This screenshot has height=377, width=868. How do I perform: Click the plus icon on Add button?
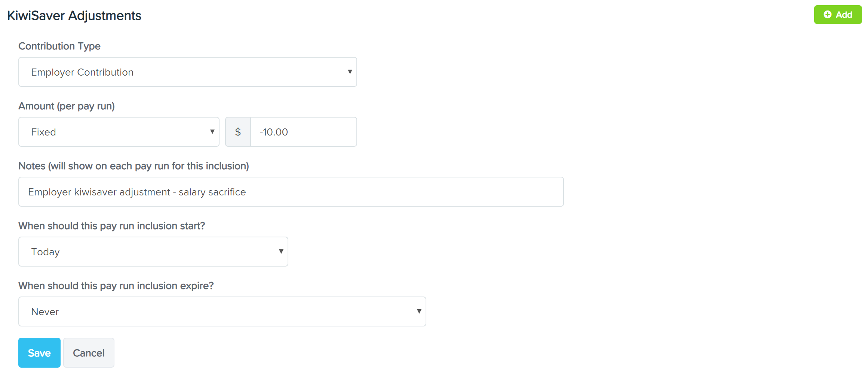(828, 15)
